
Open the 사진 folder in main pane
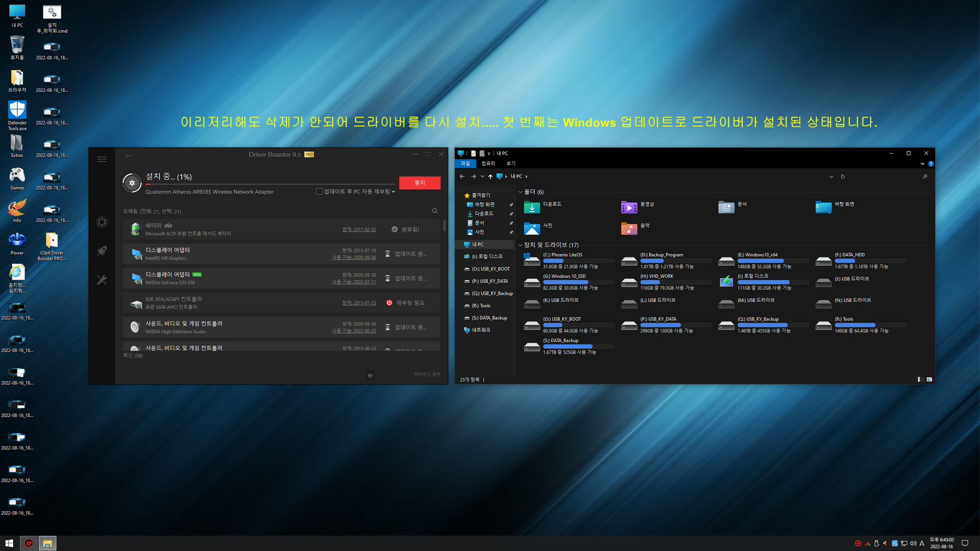pyautogui.click(x=532, y=228)
